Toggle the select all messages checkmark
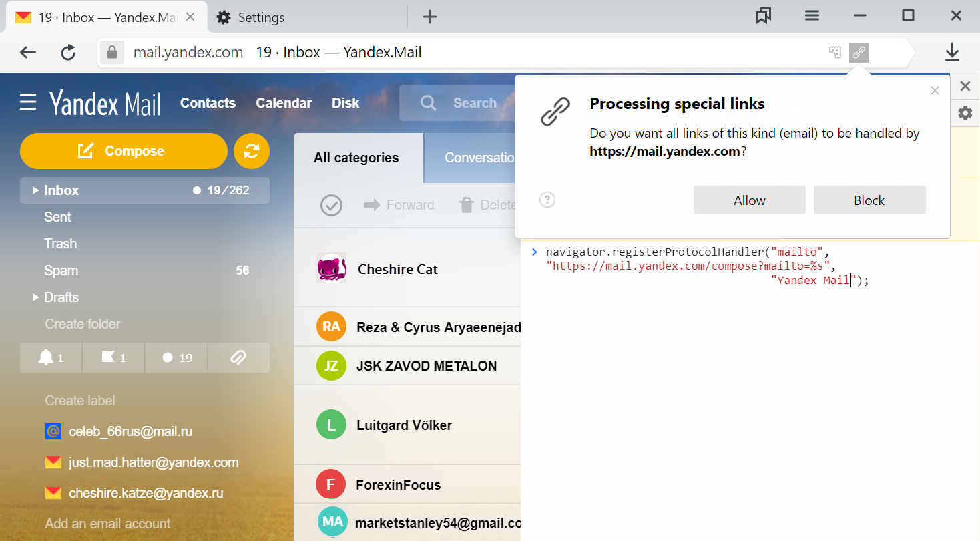Image resolution: width=980 pixels, height=541 pixels. click(331, 205)
